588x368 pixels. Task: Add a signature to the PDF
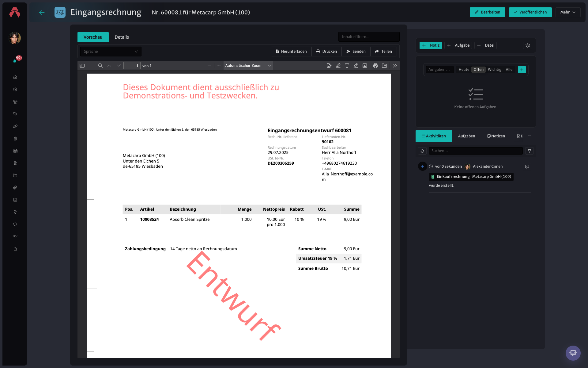point(329,66)
